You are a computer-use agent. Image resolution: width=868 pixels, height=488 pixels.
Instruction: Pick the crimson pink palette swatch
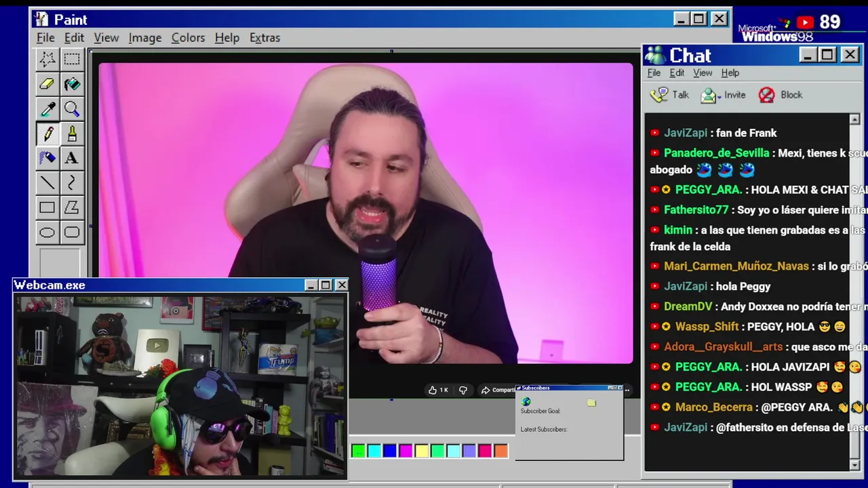pyautogui.click(x=485, y=451)
